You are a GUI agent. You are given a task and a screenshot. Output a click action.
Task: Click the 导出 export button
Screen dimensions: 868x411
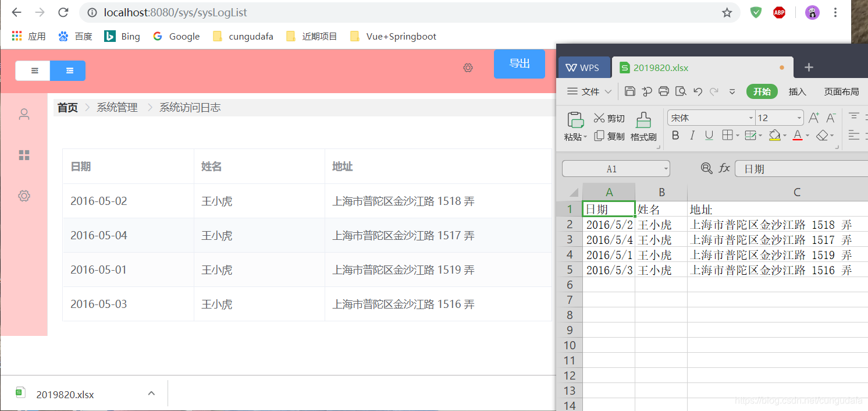519,64
